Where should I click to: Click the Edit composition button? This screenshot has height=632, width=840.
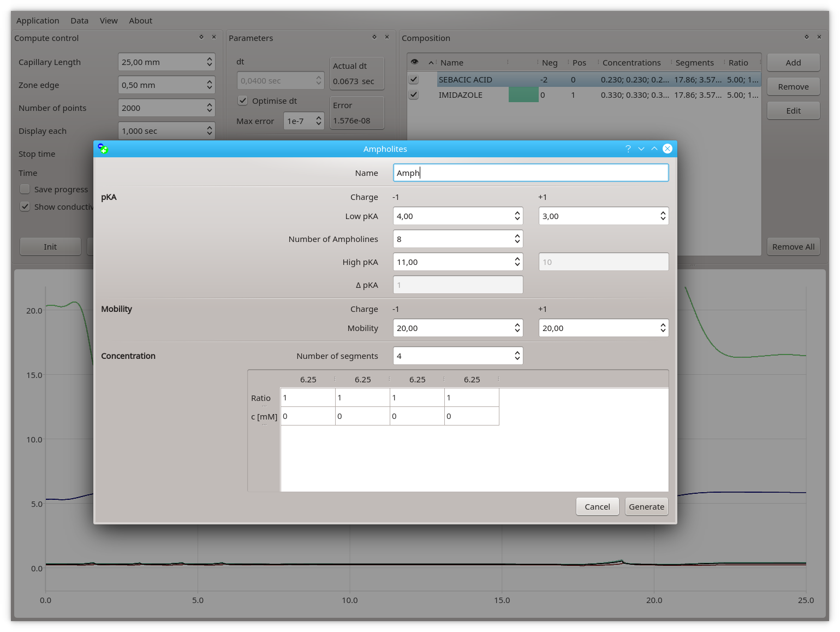pyautogui.click(x=793, y=110)
